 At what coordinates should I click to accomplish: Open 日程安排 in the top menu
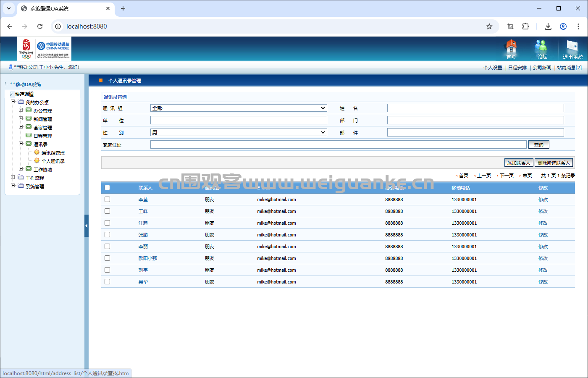coord(517,68)
